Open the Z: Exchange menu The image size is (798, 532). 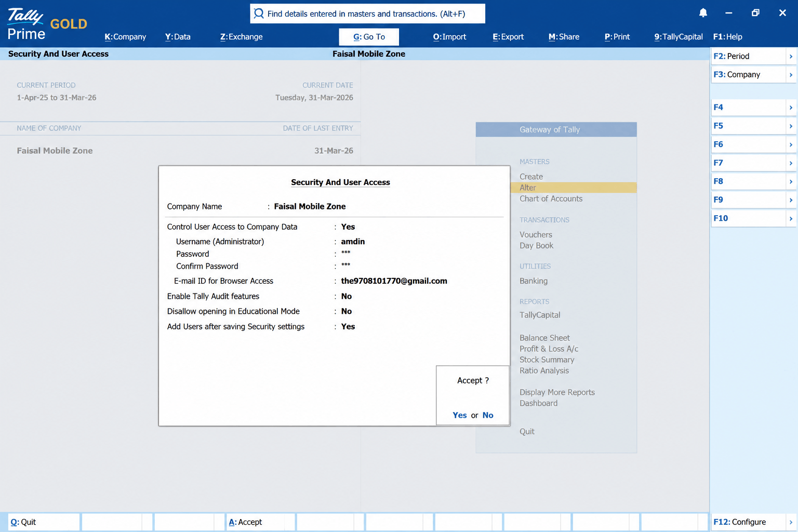(241, 37)
